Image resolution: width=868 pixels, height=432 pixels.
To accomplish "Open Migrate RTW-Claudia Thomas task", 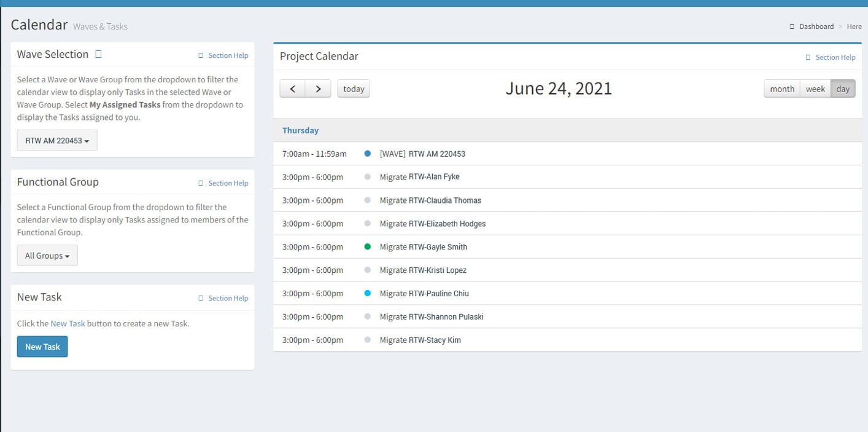I will (430, 200).
